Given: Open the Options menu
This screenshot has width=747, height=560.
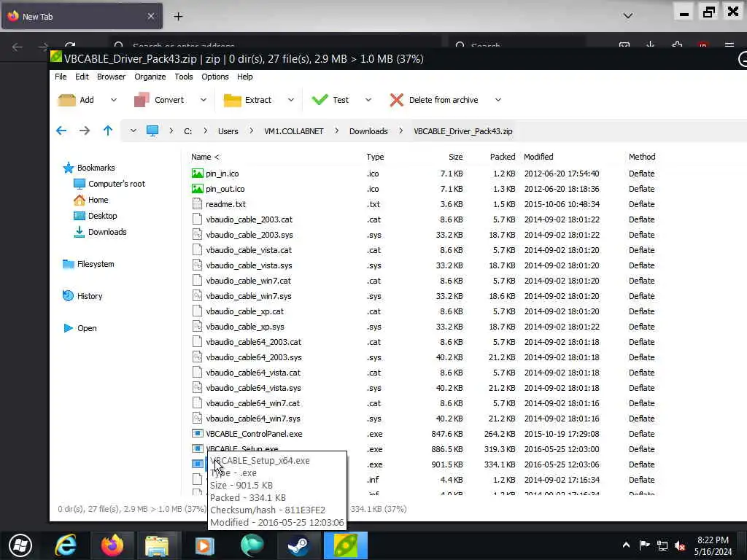Looking at the screenshot, I should [215, 77].
